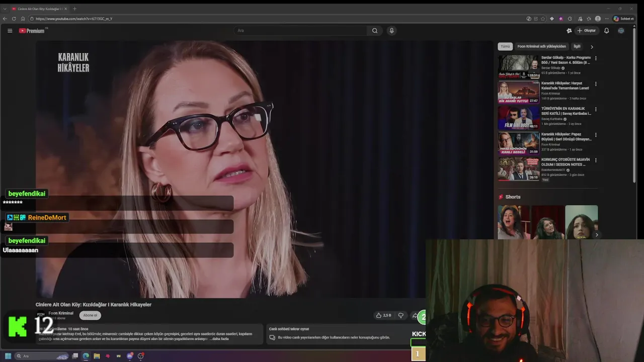The width and height of the screenshot is (644, 362).
Task: Open TÜRKİYE'NİN EN KARANLIK SERİ KATİLİ video
Action: [566, 111]
